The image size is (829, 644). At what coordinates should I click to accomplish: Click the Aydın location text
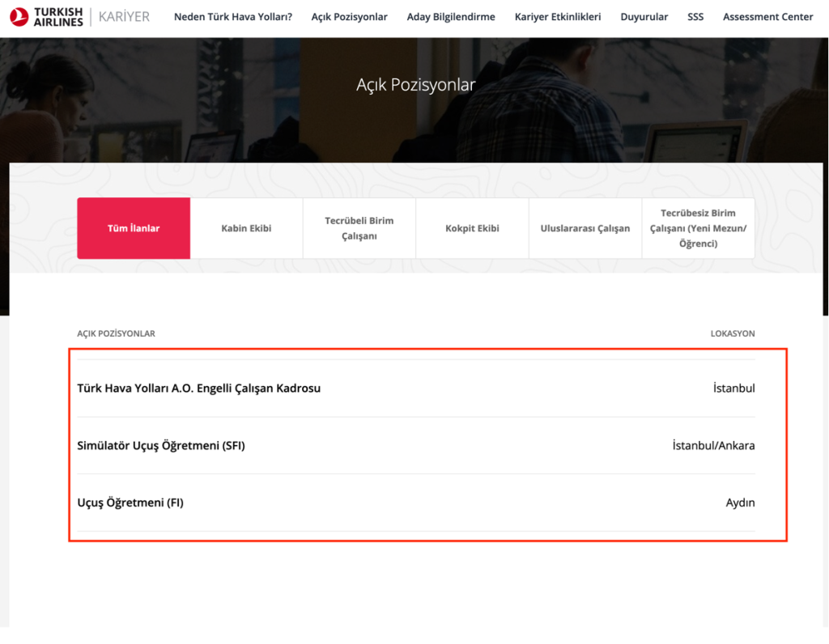click(x=740, y=502)
